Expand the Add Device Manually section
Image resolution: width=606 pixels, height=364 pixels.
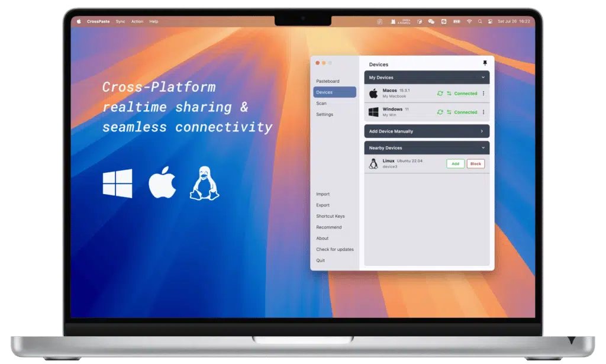tap(482, 131)
